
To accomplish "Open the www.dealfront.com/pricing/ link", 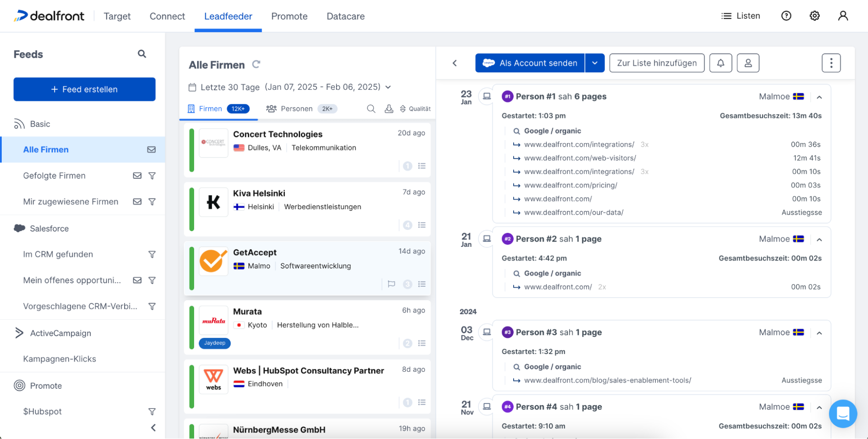I will [571, 185].
